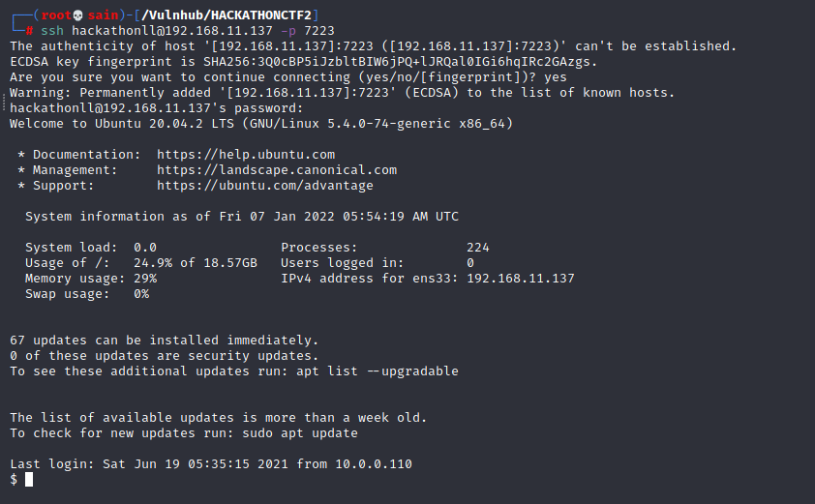Click the hackathonll@192.168.11.137 ssh target
This screenshot has width=815, height=504.
[x=172, y=31]
